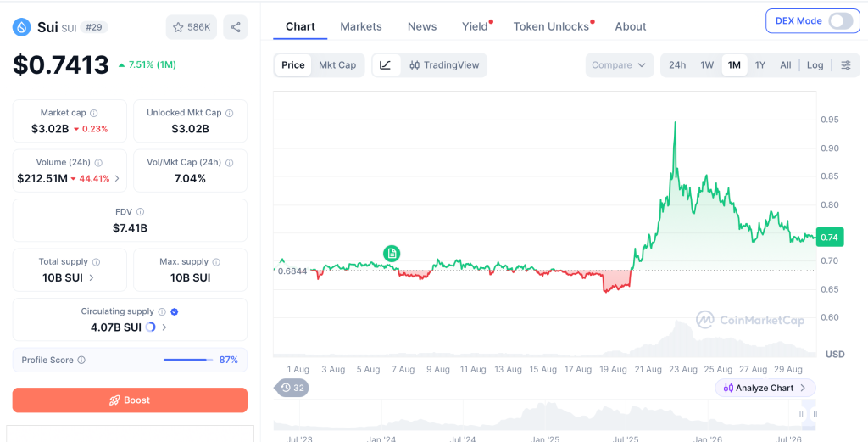Open the Yield tab
This screenshot has height=442, width=868.
[475, 26]
